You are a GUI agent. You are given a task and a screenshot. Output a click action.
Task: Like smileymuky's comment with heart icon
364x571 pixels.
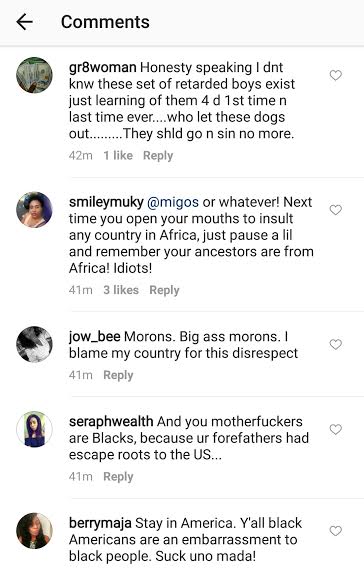(336, 210)
